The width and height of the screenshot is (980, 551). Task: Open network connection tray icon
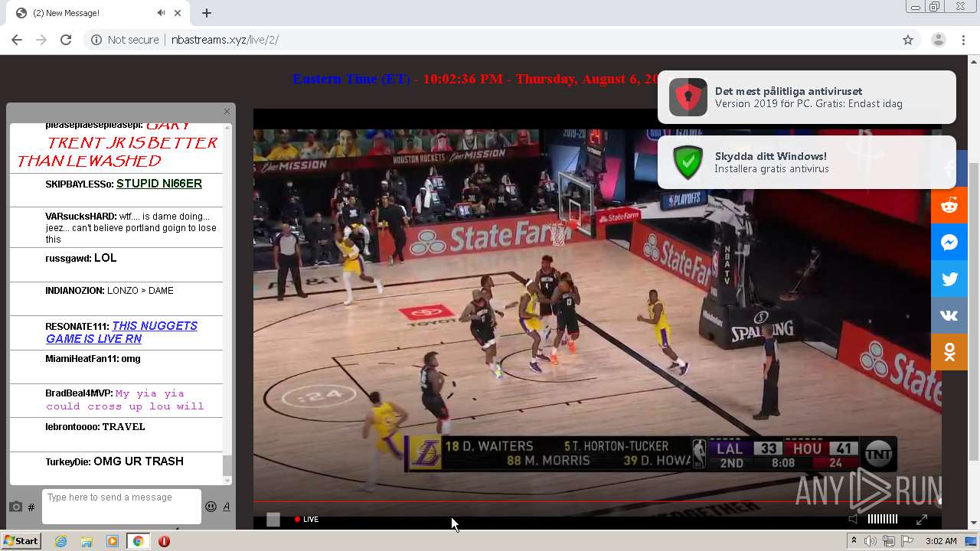click(x=889, y=541)
